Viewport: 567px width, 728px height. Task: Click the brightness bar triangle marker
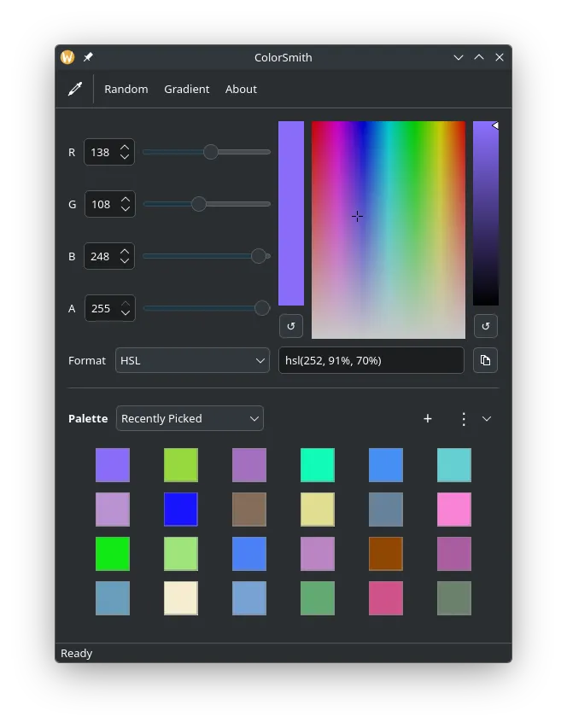click(495, 125)
